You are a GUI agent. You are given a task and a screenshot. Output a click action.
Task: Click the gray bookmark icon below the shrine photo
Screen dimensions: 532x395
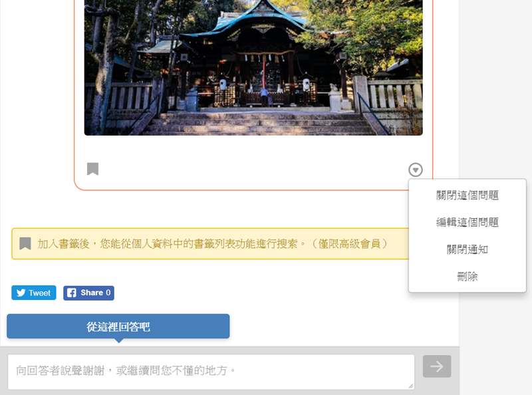point(92,169)
